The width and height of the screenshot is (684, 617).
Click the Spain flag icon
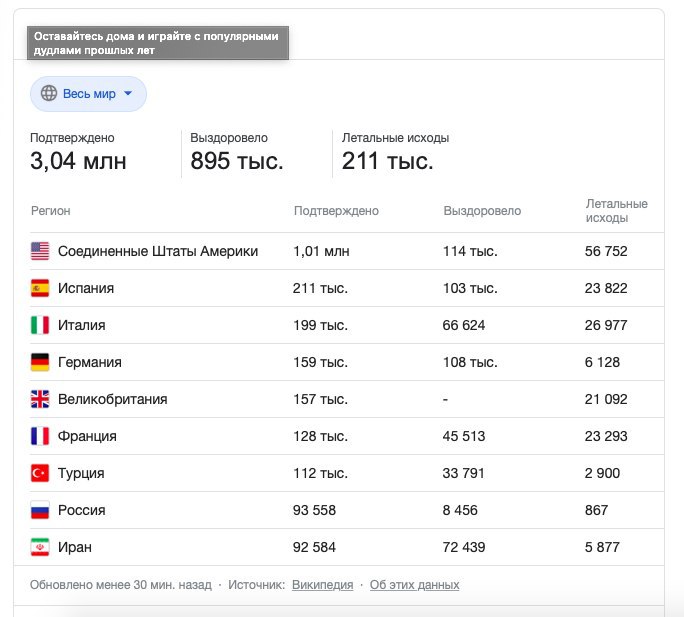point(40,288)
